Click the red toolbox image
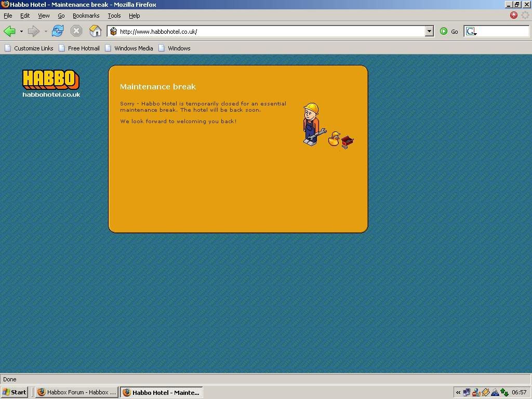The height and width of the screenshot is (399, 532). [348, 141]
